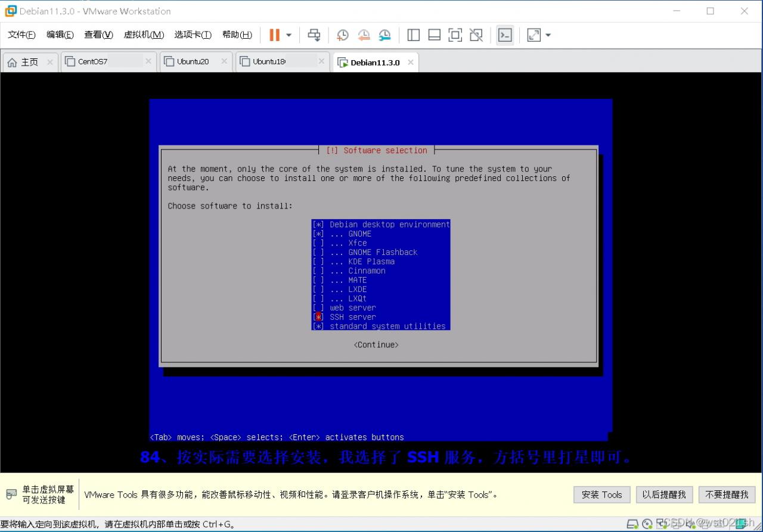The height and width of the screenshot is (532, 763).
Task: Open the 查看(V) menu
Action: [x=98, y=35]
